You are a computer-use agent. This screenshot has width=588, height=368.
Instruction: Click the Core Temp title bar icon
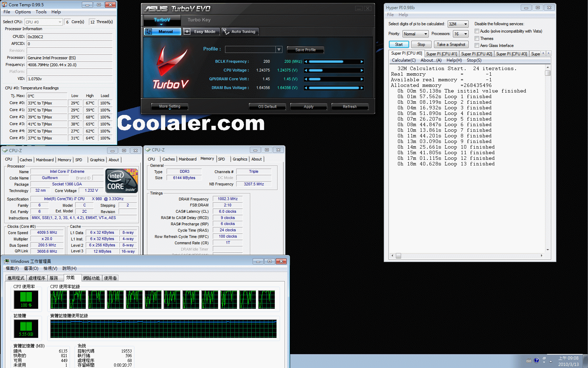[5, 5]
